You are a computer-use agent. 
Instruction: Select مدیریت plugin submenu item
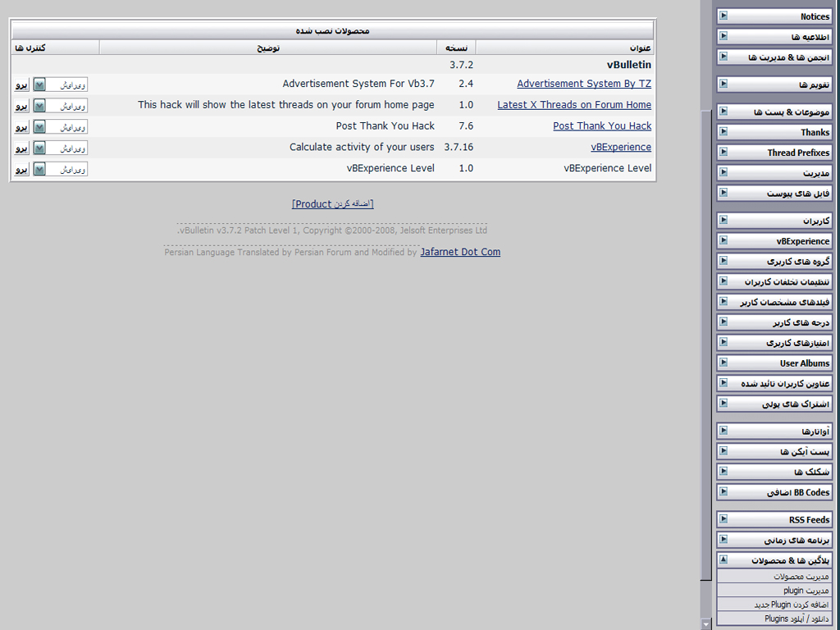click(774, 591)
